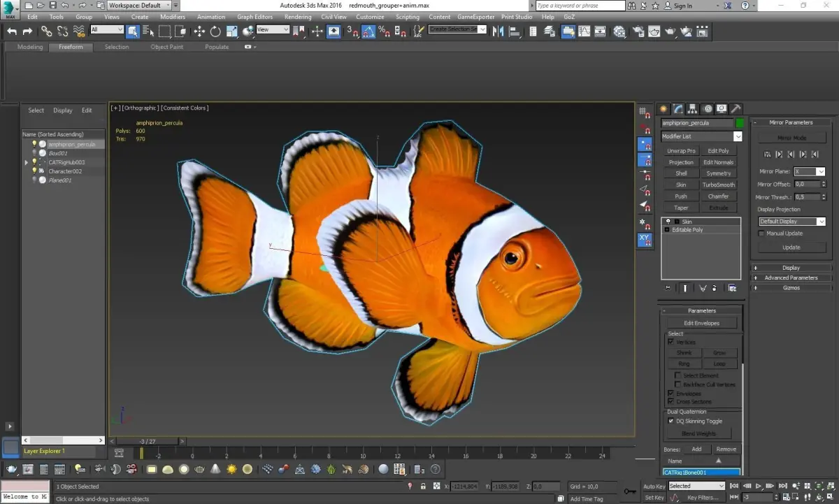This screenshot has height=504, width=839.
Task: Click the Undo arrow in main toolbar
Action: 12,31
